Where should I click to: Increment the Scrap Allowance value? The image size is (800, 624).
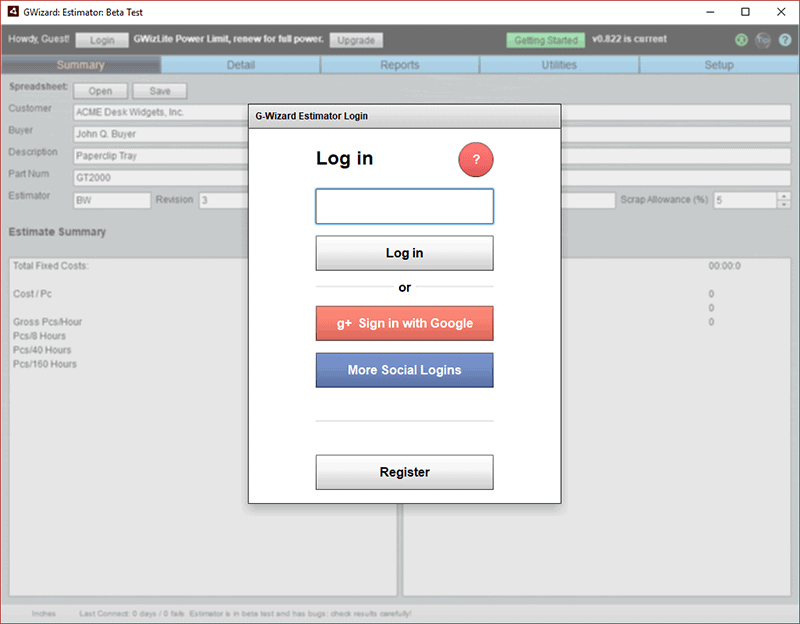[784, 197]
